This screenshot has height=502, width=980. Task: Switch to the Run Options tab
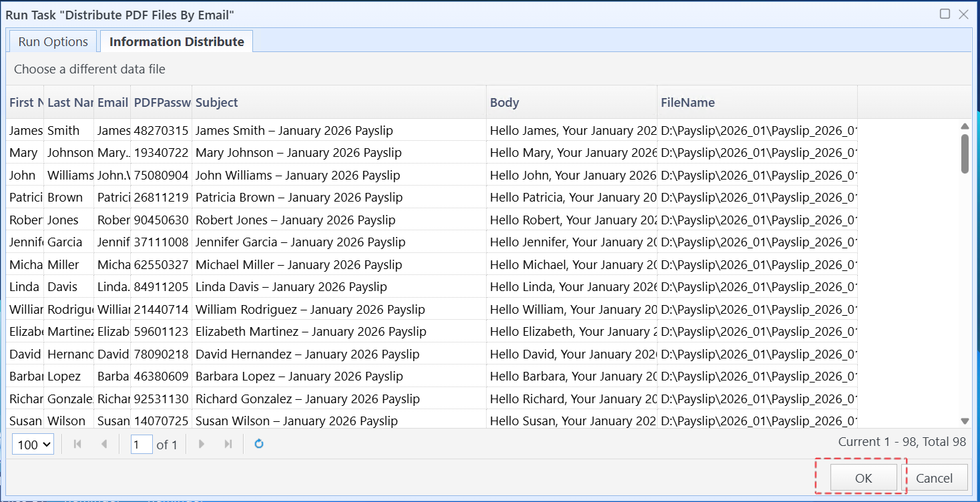53,41
